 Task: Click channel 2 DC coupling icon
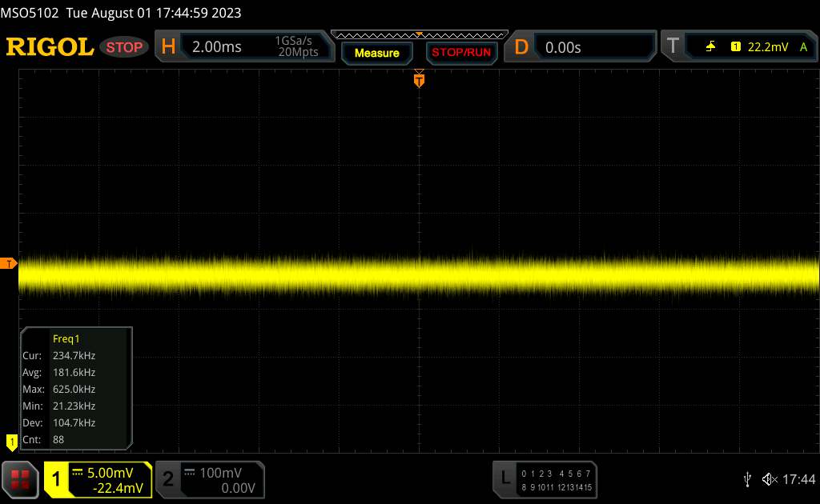coord(190,472)
